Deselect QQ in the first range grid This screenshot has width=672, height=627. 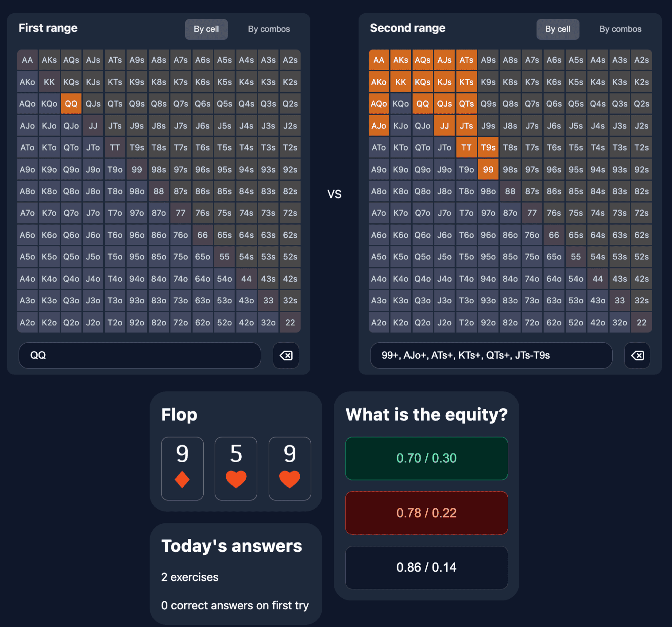pyautogui.click(x=71, y=104)
